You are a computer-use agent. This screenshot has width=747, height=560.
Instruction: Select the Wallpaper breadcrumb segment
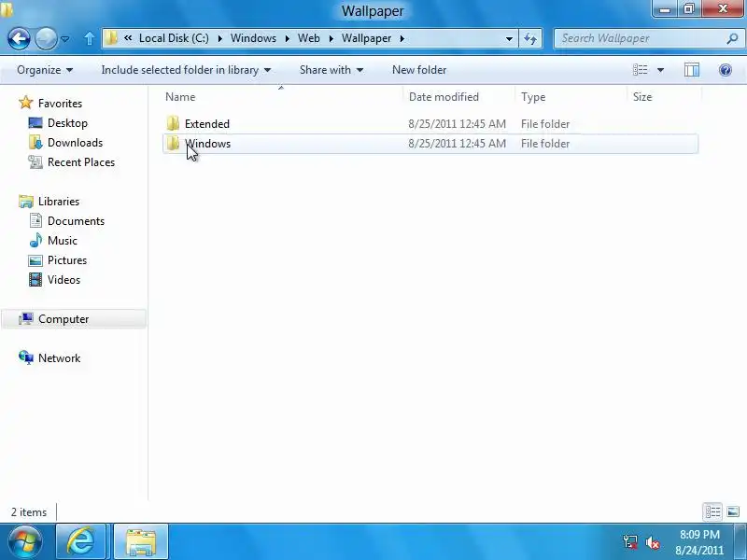coord(366,38)
